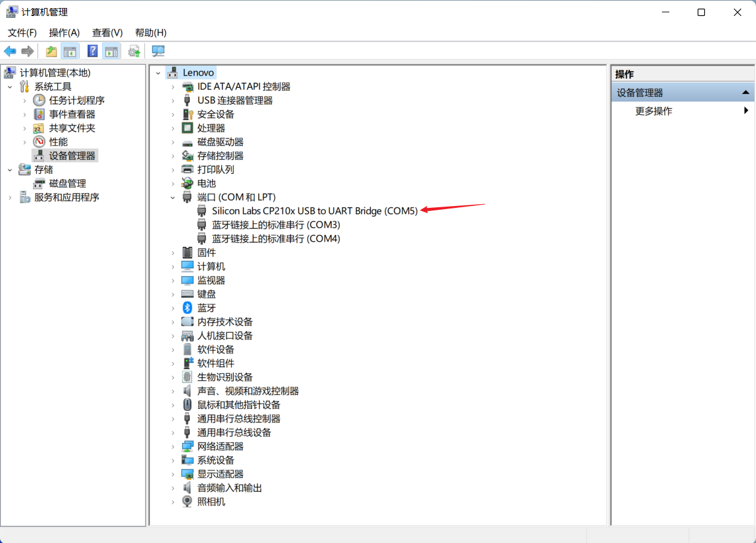
Task: Expand 服务和应用程序 node
Action: click(x=10, y=197)
